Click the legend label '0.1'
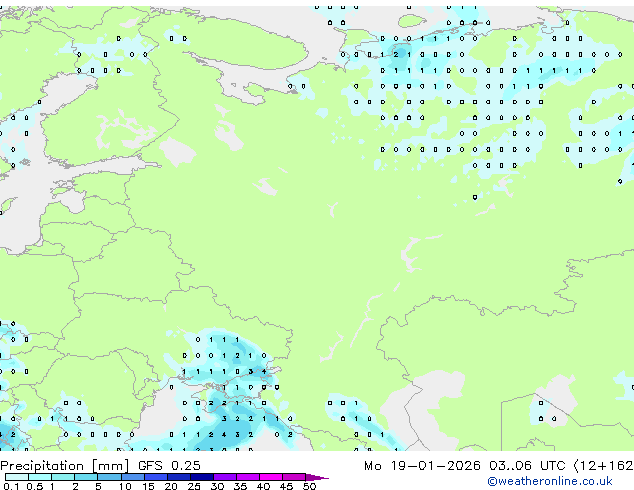 point(11,486)
